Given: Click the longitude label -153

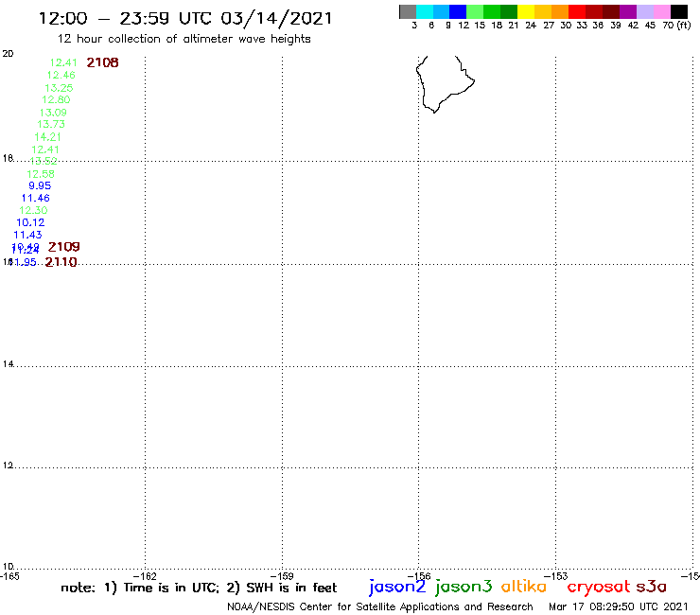Looking at the screenshot, I should 557,576.
